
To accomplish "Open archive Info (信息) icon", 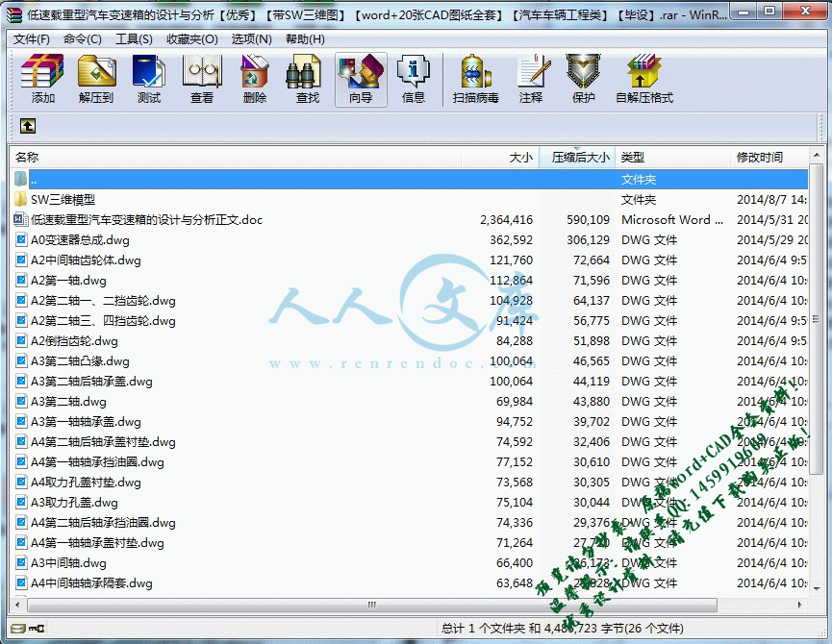I will (414, 80).
